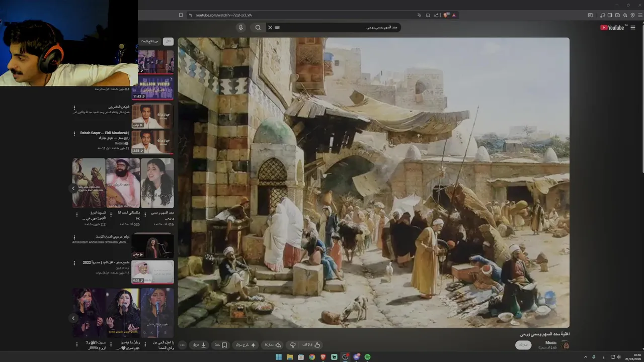
Task: Open the Music channel avatar
Action: pos(566,345)
